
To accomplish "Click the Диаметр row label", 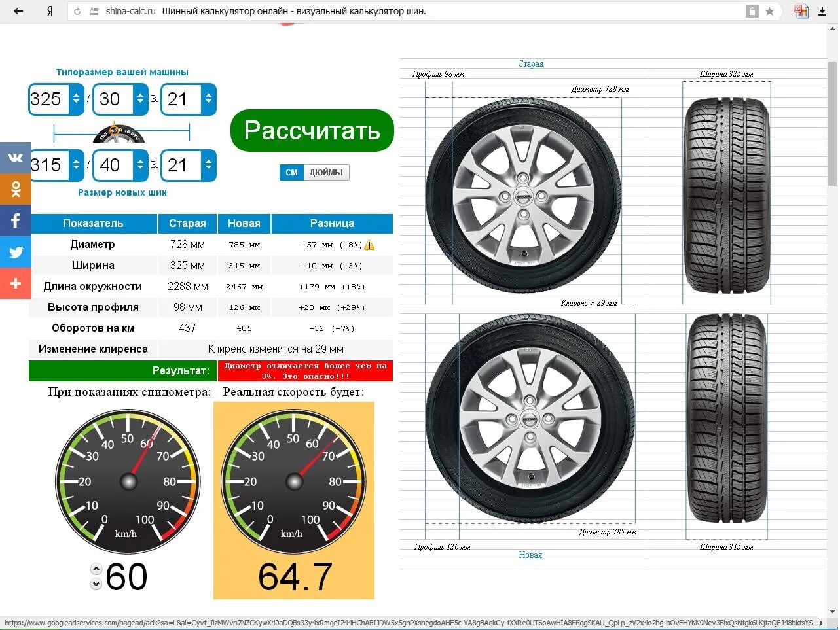I will click(x=93, y=244).
